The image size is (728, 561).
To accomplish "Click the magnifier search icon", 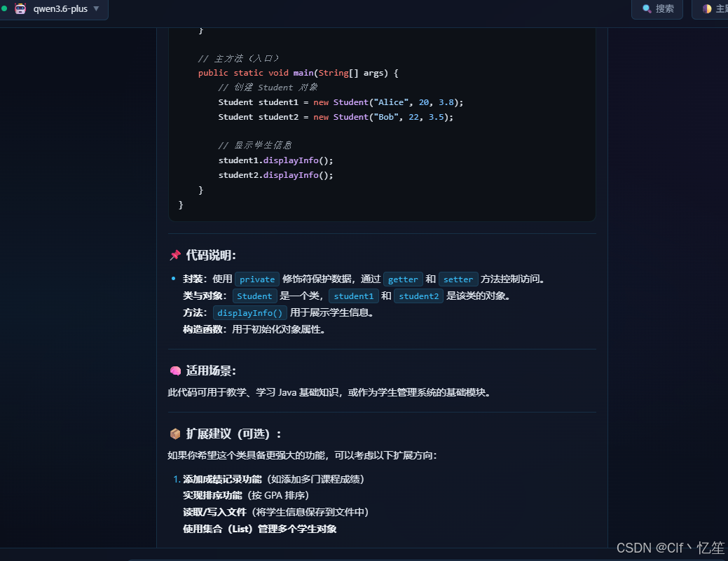I will pyautogui.click(x=647, y=9).
